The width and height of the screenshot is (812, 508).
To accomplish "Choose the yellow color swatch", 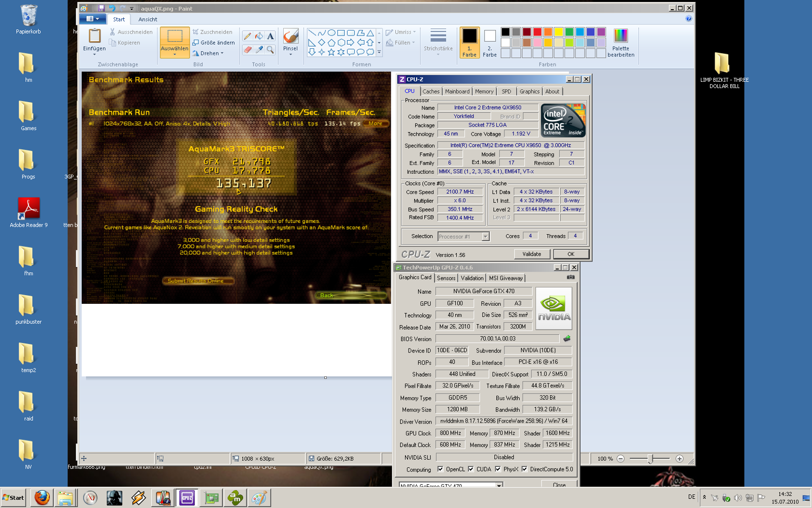I will pyautogui.click(x=559, y=32).
